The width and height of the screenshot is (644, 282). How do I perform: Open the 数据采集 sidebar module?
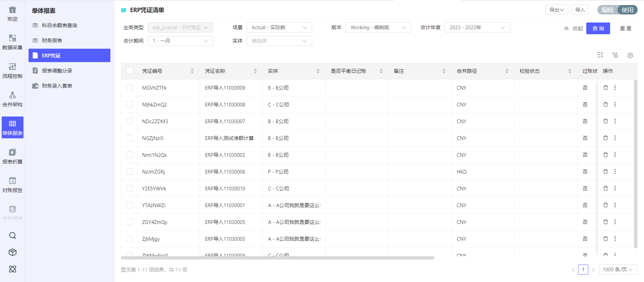pyautogui.click(x=12, y=42)
